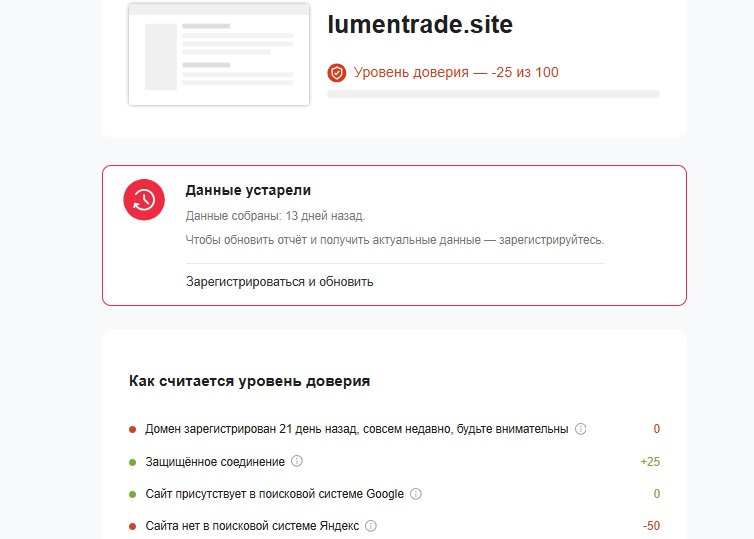Click the heading "Данные устарели"

[248, 190]
